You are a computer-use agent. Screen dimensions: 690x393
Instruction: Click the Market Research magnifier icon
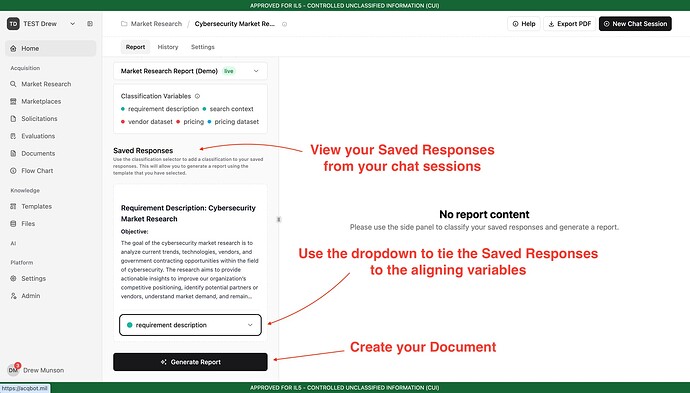(13, 84)
